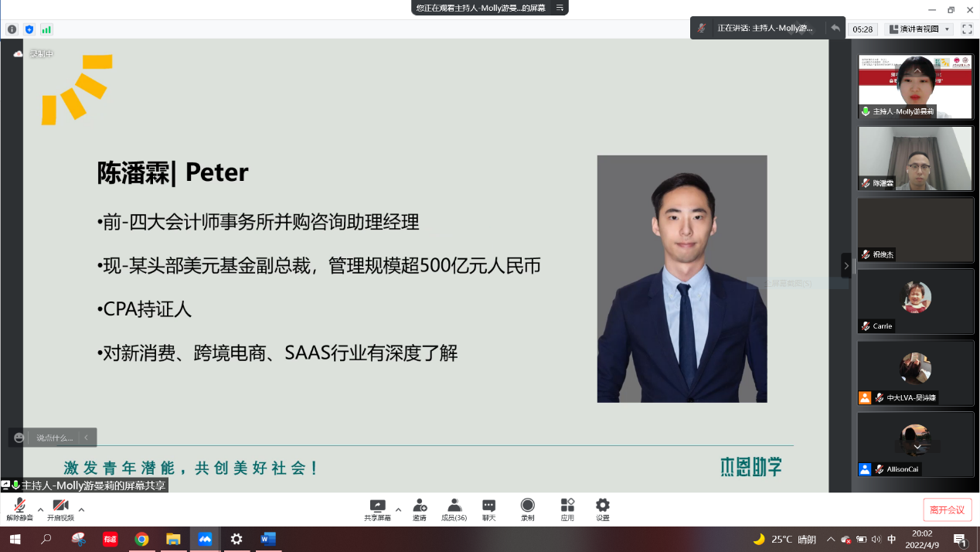Open the Speaker View (演讲者视图) dropdown
The height and width of the screenshot is (552, 980).
pos(919,29)
